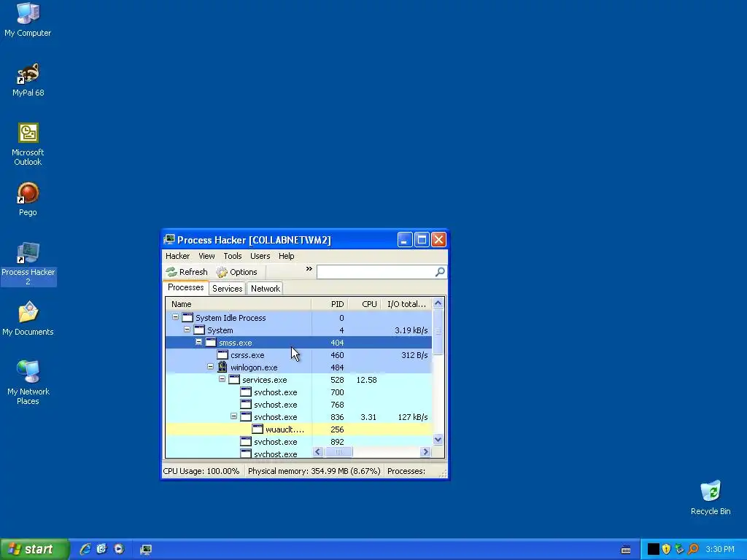747x560 pixels.
Task: Select the Microsoft Outlook desktop icon
Action: 28,144
